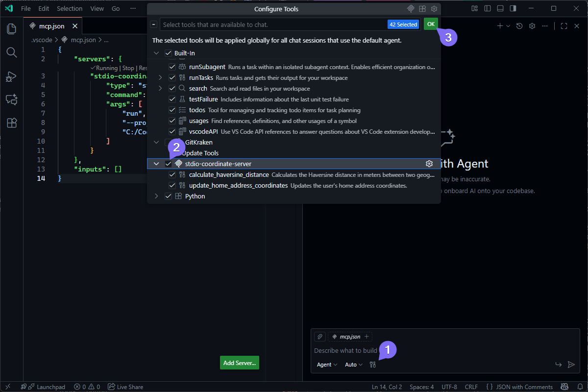Uncheck the update_home_address_coordinates tool
The width and height of the screenshot is (588, 392).
172,185
